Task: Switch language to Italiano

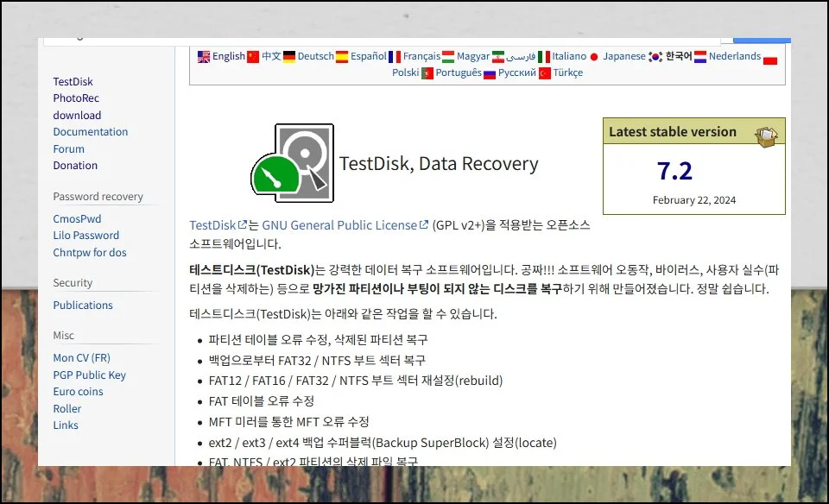Action: pos(569,56)
